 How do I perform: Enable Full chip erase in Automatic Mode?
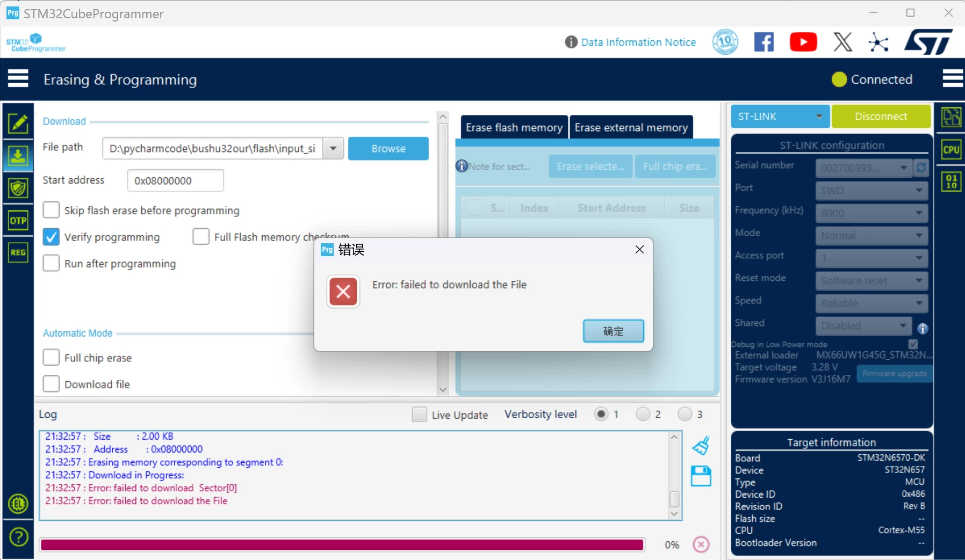coord(51,358)
